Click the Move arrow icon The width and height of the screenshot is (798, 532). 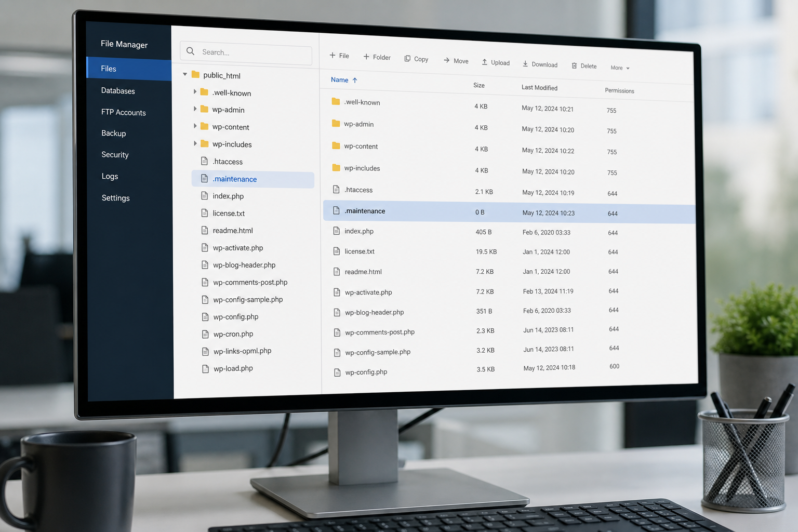tap(447, 60)
